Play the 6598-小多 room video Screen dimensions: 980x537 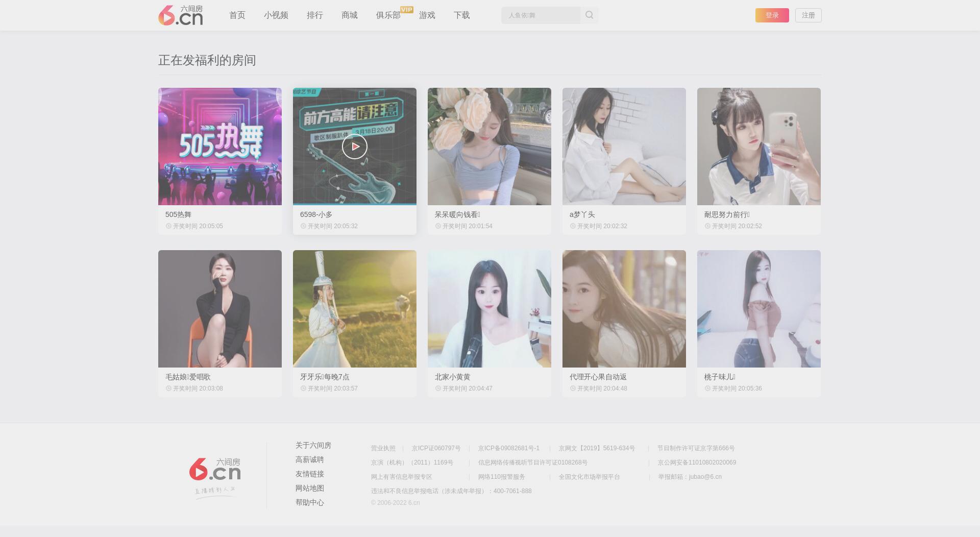pos(355,147)
